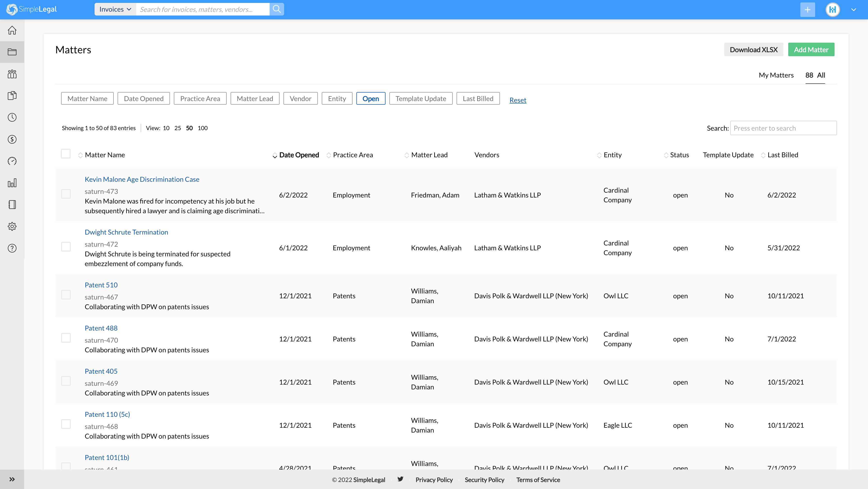868x489 pixels.
Task: Sort the table by Date Opened
Action: [x=298, y=155]
